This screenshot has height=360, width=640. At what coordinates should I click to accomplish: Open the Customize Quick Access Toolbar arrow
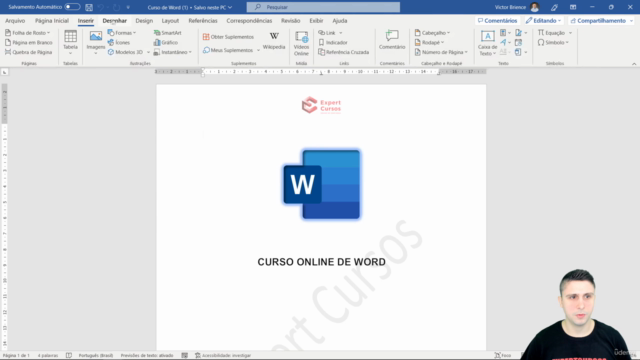(x=128, y=7)
